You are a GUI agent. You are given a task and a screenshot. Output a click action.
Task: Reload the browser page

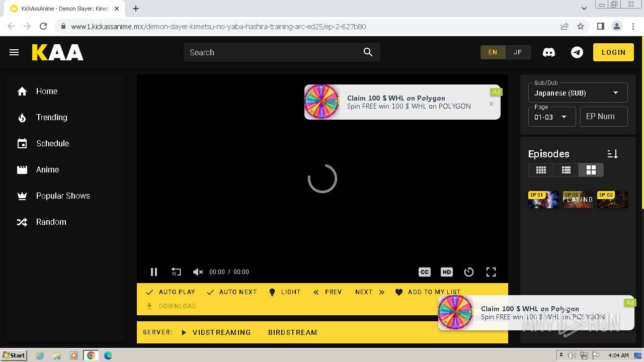[43, 26]
